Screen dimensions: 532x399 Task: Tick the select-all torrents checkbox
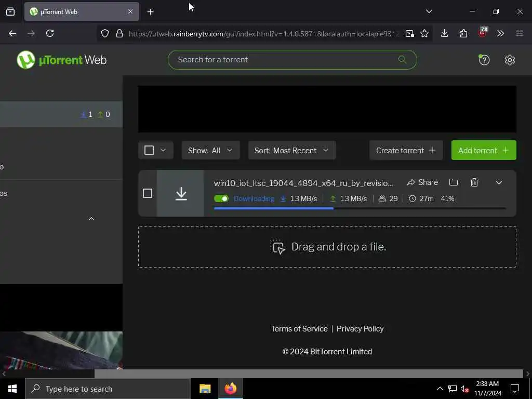tap(149, 150)
